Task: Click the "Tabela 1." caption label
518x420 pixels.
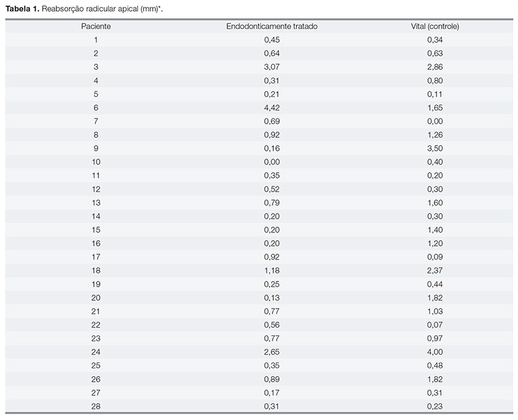Action: 21,8
